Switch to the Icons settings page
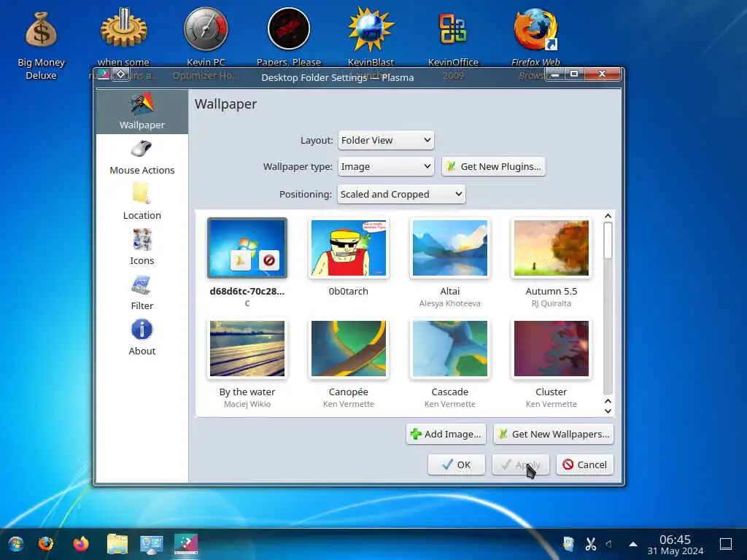 click(x=142, y=248)
